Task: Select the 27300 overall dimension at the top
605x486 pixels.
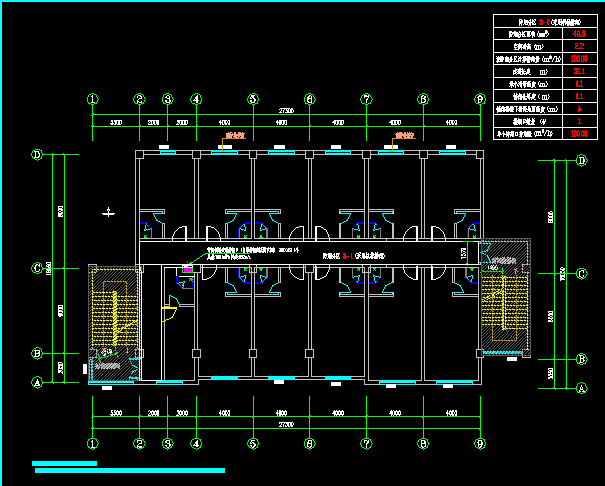Action: [286, 108]
